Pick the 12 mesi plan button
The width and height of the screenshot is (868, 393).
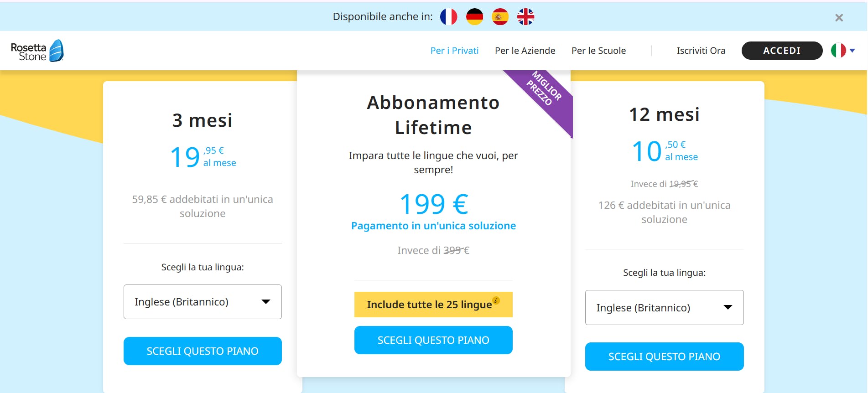pyautogui.click(x=664, y=357)
